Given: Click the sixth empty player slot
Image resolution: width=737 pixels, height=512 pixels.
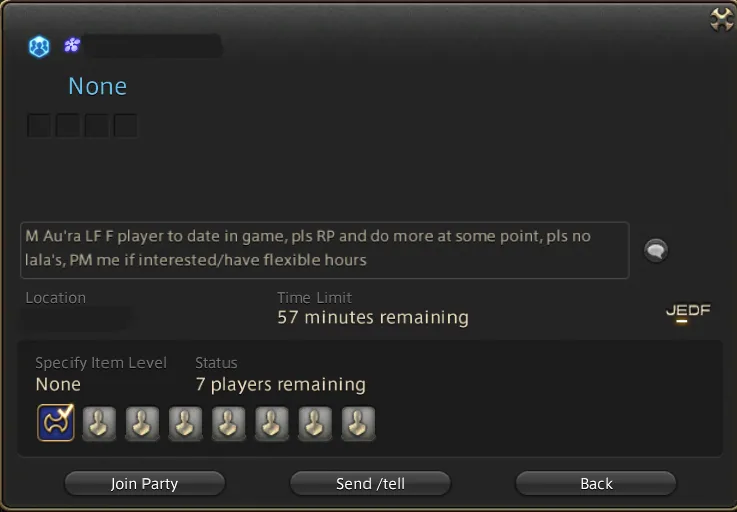Looking at the screenshot, I should pos(315,424).
